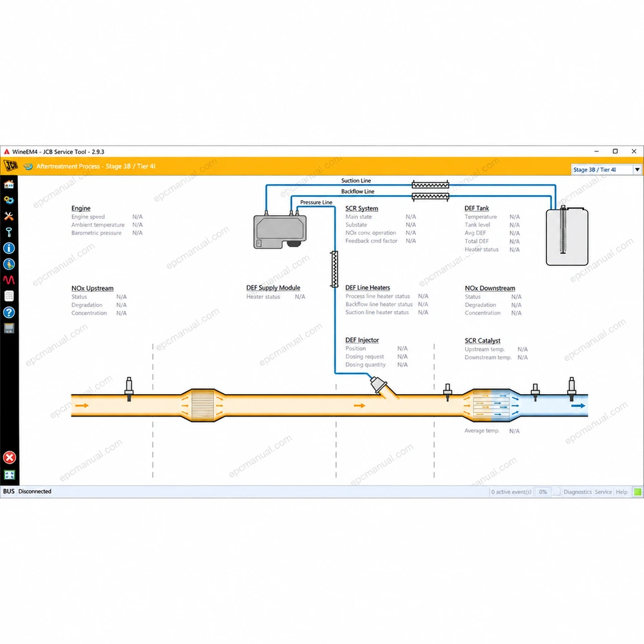Viewport: 644px width, 644px height.
Task: Click the suction line heater coil symbol
Action: (x=430, y=185)
